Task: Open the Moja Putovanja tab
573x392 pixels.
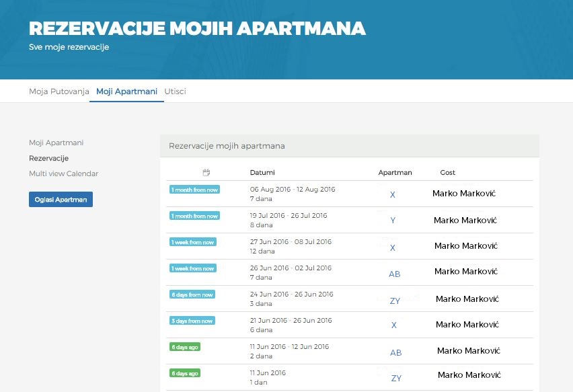Action: (59, 91)
